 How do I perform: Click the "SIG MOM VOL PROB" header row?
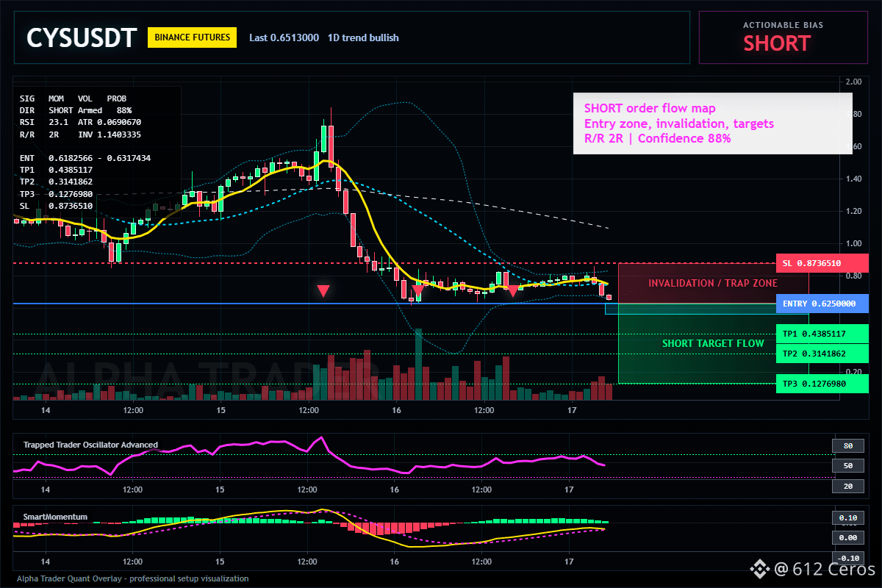point(73,98)
